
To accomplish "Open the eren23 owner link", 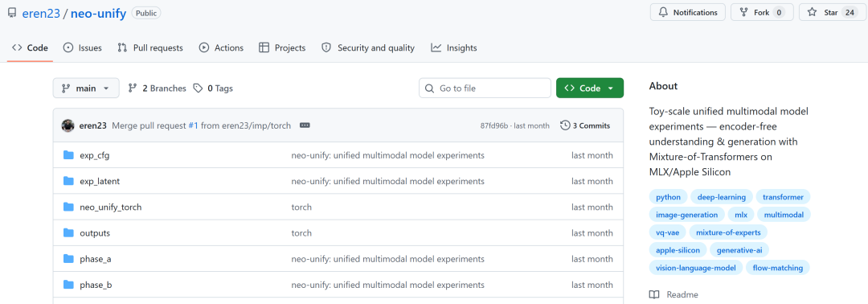I will pos(41,14).
